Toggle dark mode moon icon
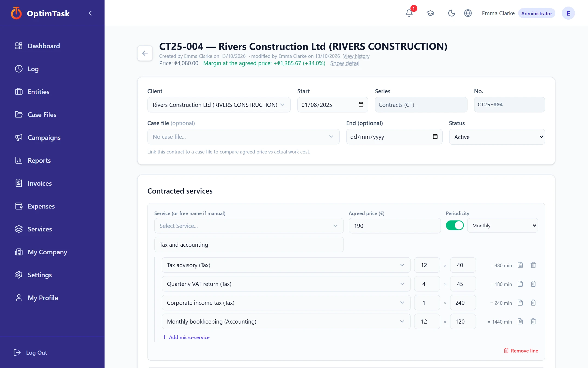This screenshot has width=588, height=368. coord(451,13)
